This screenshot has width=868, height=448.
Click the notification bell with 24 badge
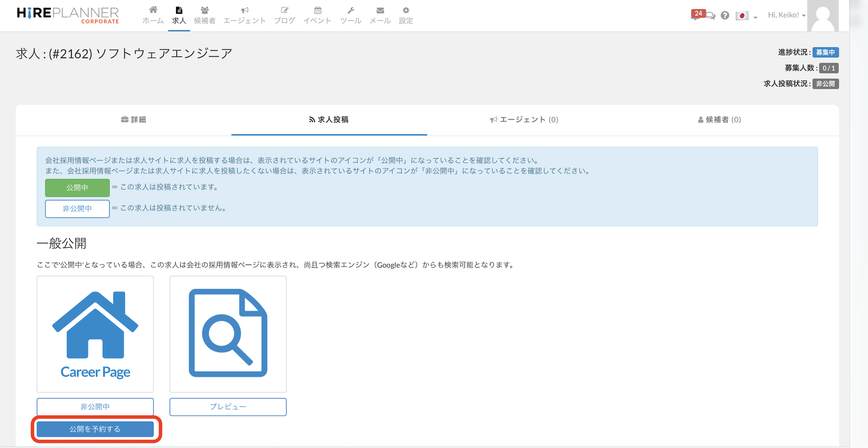point(696,15)
